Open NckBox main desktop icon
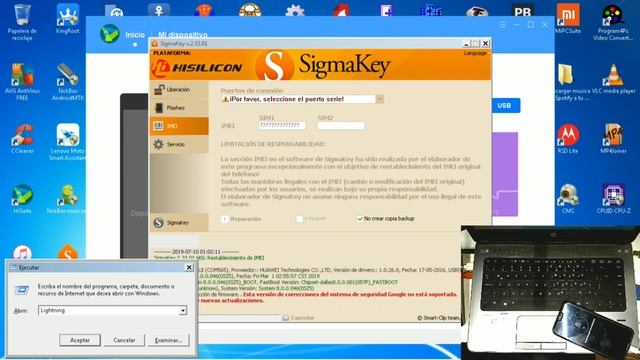The height and width of the screenshot is (360, 640). click(x=67, y=198)
